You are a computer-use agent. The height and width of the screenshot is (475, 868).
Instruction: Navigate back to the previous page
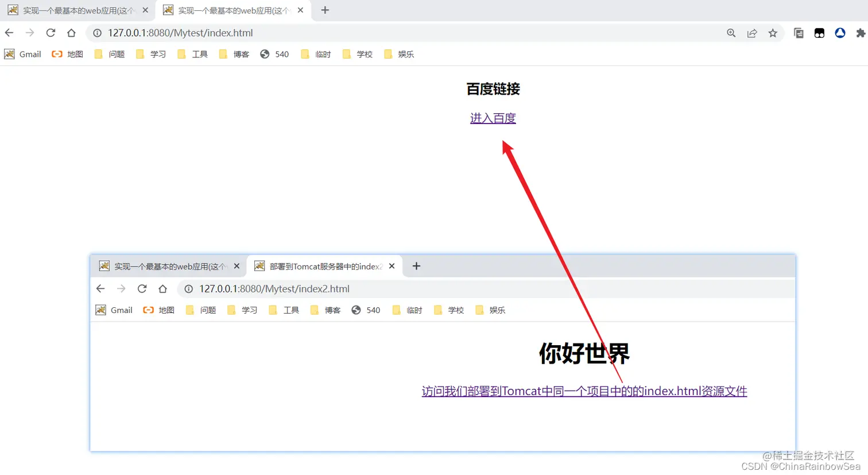pos(9,33)
